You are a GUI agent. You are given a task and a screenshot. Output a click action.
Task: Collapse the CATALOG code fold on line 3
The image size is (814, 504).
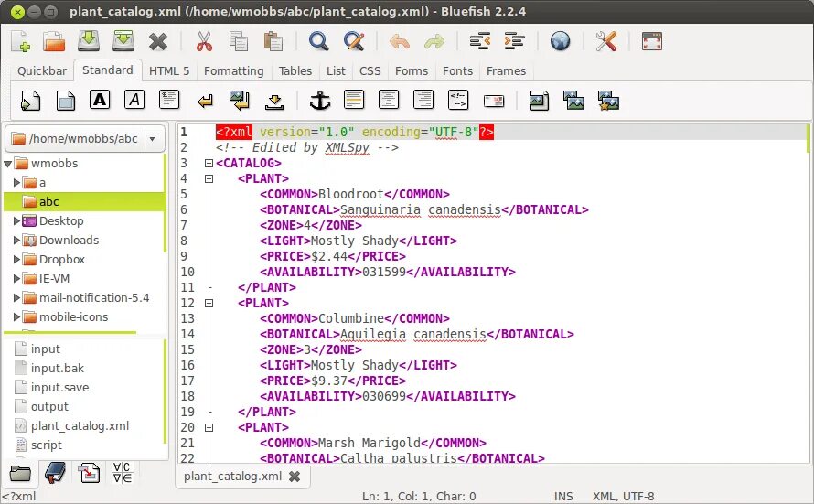click(x=209, y=164)
